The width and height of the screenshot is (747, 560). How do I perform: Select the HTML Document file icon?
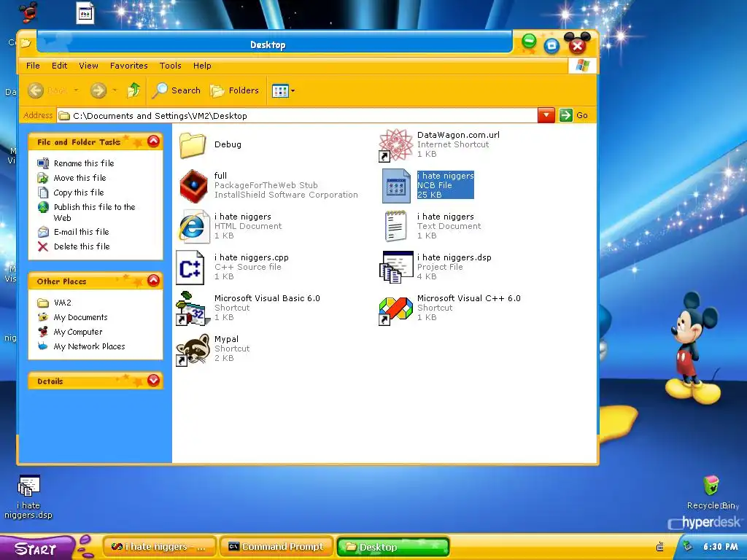pos(193,226)
